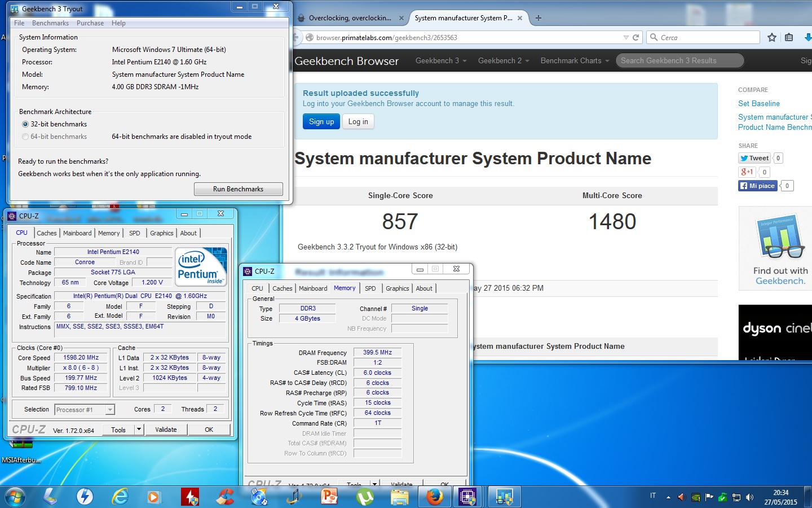This screenshot has width=812, height=508.
Task: Expand the Benchmark Charts dropdown
Action: click(x=575, y=60)
